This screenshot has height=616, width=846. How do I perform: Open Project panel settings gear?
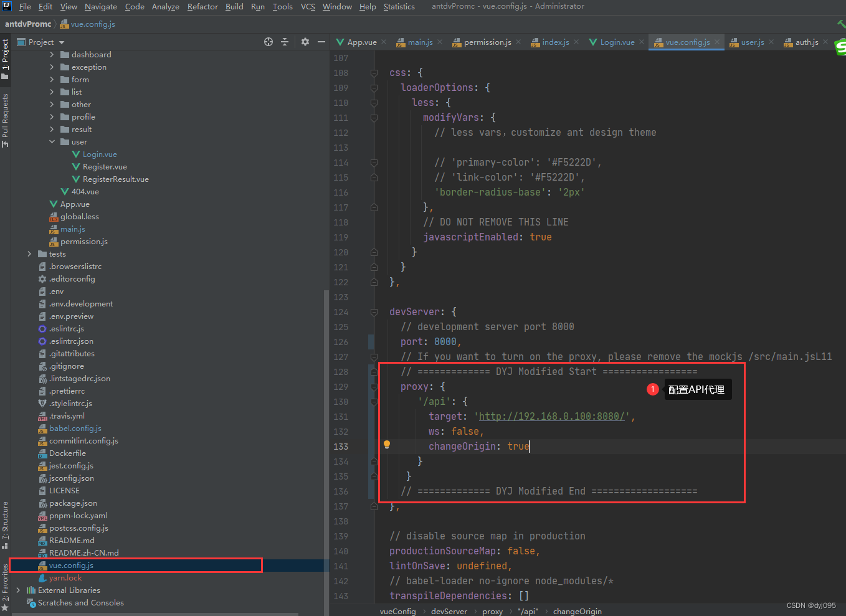click(305, 42)
